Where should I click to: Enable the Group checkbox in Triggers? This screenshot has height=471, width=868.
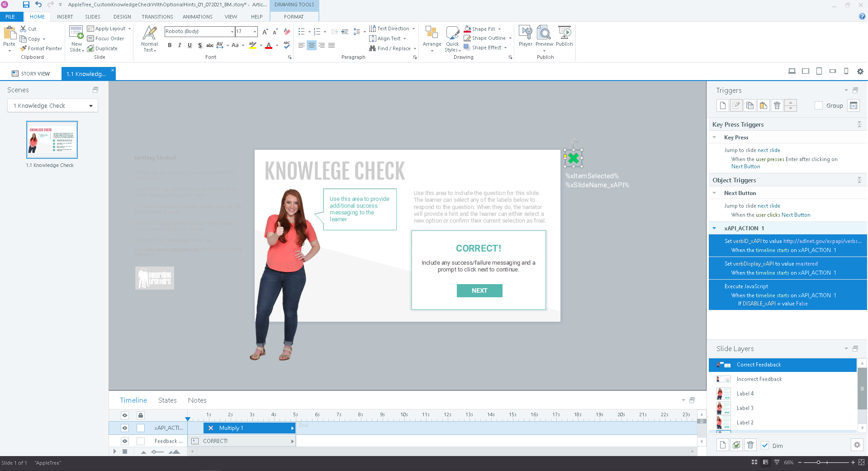coord(818,105)
